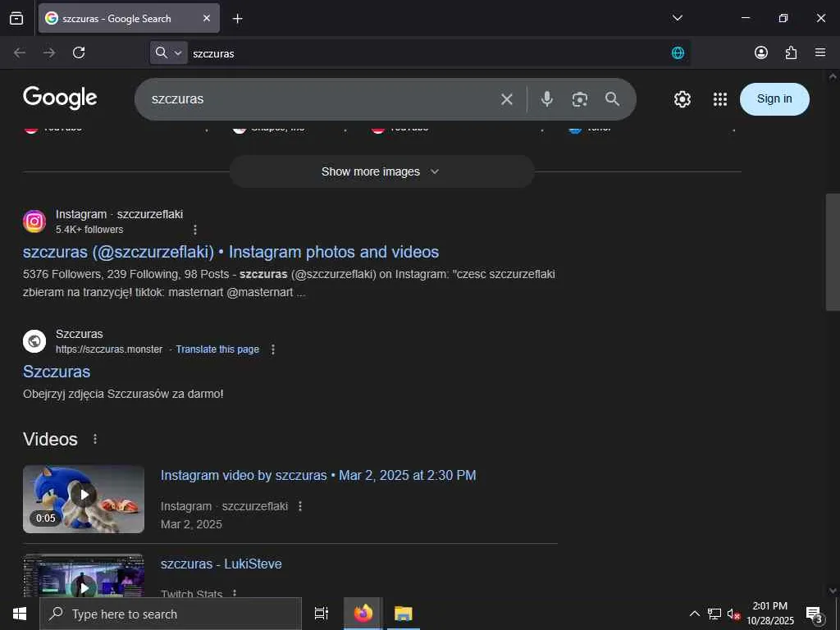This screenshot has height=630, width=840.
Task: Click Obejrzyj zdjęcia Szczurasów za darmo! text
Action: tap(123, 394)
